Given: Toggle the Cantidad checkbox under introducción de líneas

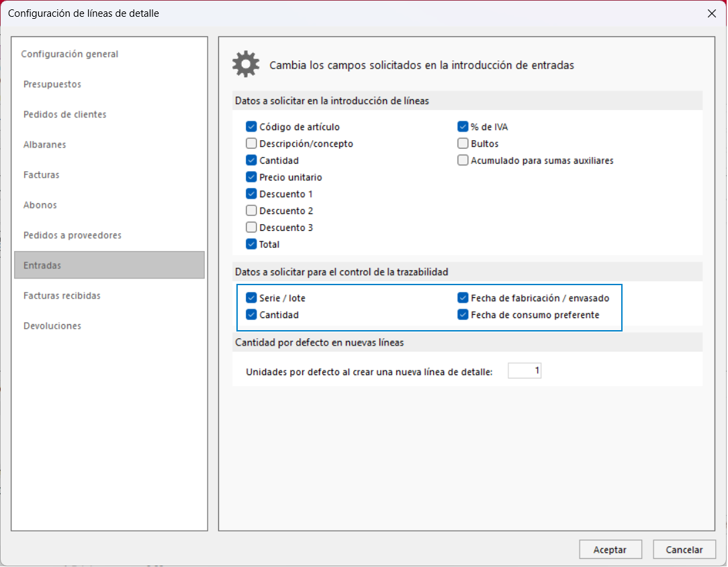Looking at the screenshot, I should pos(251,160).
